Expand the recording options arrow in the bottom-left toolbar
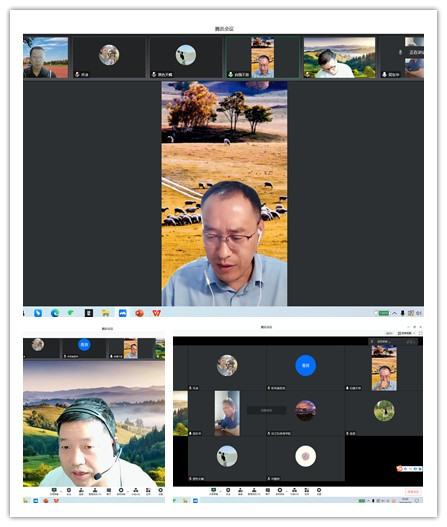Screen dimensions: 447x527 click(128, 492)
